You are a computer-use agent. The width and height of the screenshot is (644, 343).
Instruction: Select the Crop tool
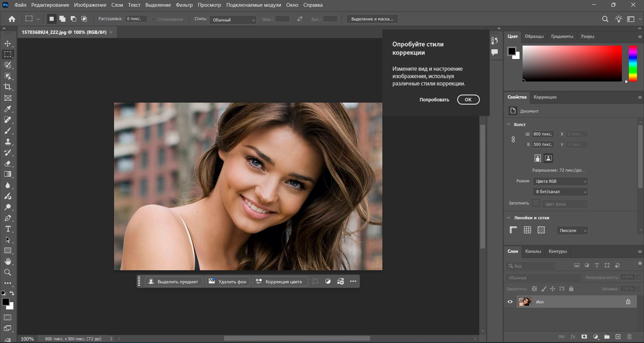pos(8,87)
